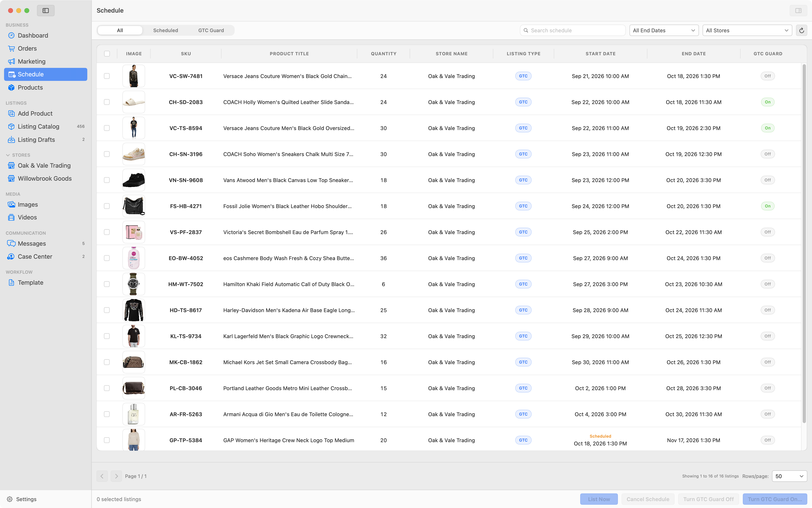Click the Add Product icon
This screenshot has width=812, height=508.
click(11, 114)
